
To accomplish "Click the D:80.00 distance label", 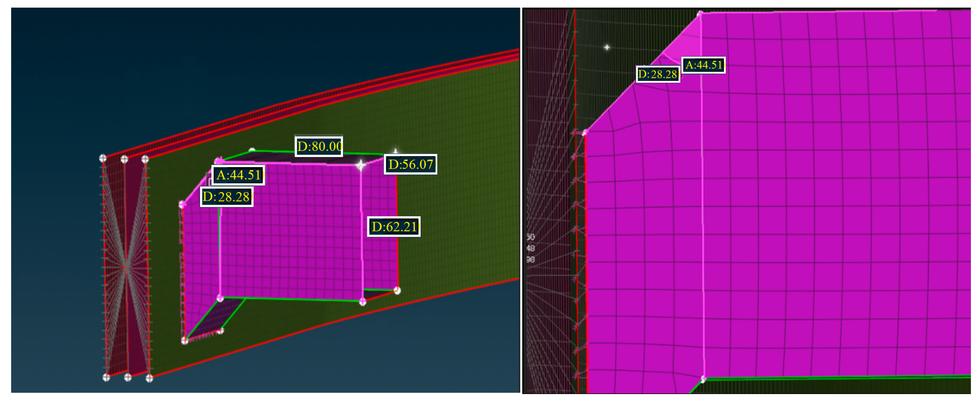I will (x=318, y=146).
